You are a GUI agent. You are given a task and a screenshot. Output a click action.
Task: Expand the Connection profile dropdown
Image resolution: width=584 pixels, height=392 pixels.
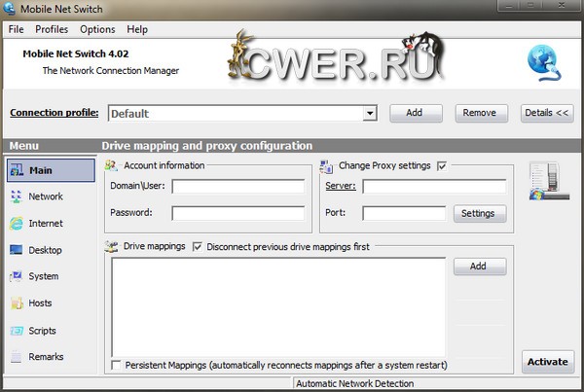click(369, 114)
